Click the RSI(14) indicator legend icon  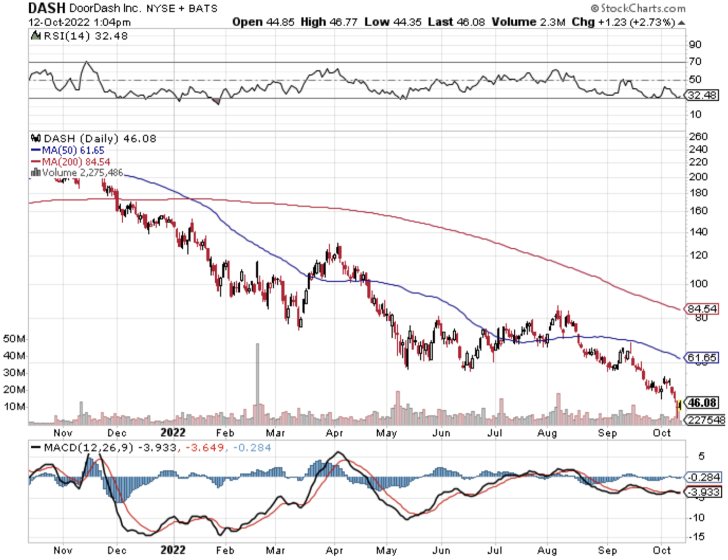(x=36, y=36)
